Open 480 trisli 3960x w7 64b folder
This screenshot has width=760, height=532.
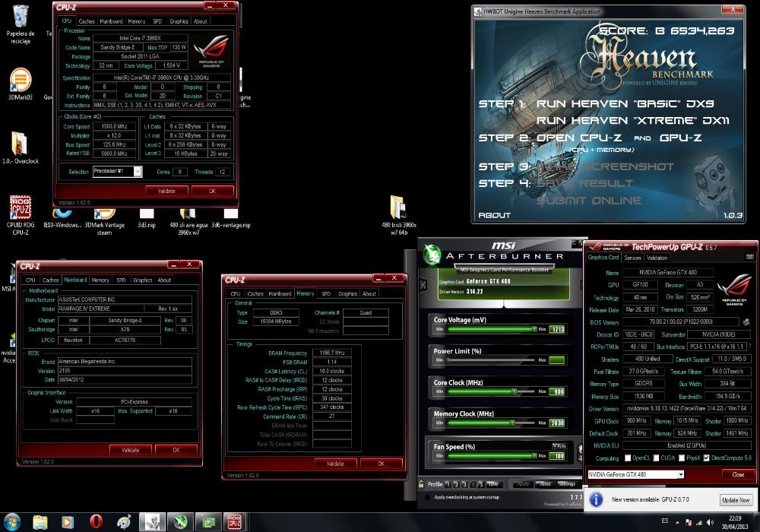pyautogui.click(x=399, y=216)
